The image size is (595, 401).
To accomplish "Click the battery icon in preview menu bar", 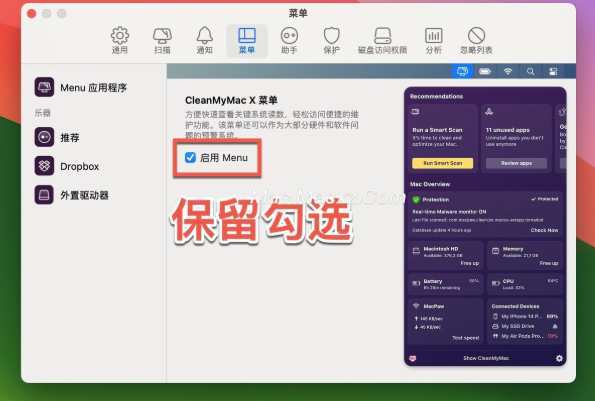I will tap(485, 71).
